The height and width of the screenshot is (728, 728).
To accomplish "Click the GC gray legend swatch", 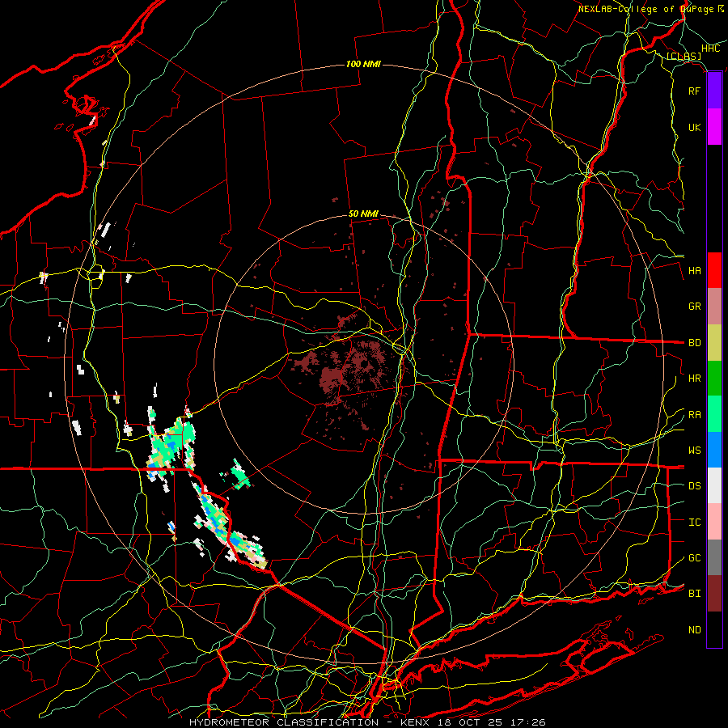I will coord(714,557).
